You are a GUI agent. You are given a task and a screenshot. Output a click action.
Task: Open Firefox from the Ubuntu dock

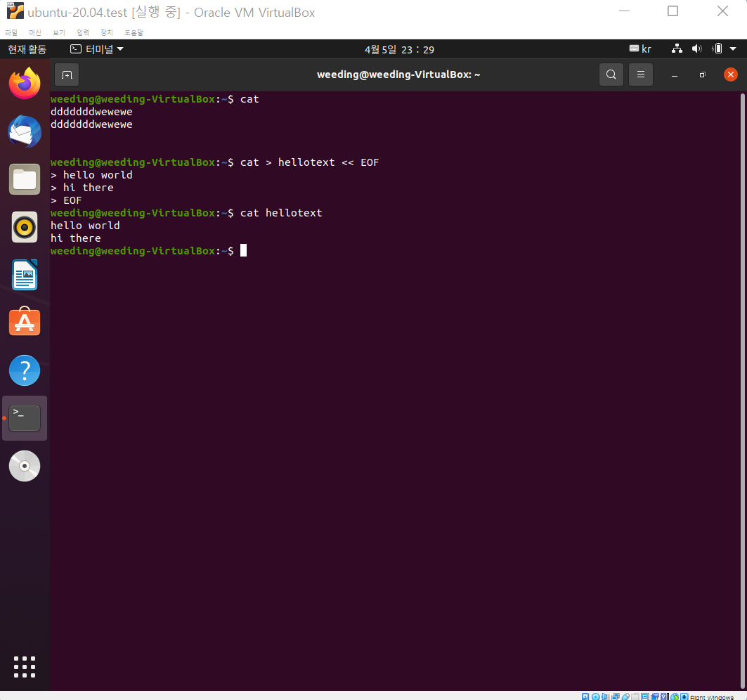25,84
